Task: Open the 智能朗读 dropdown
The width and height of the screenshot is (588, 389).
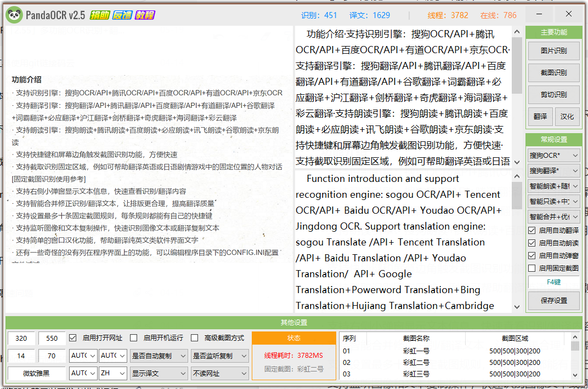Action: 554,186
